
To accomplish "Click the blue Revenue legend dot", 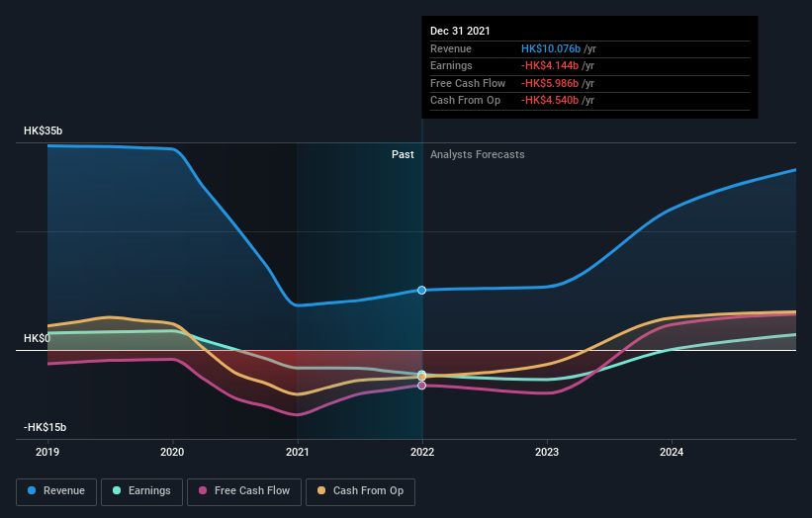I will (x=32, y=490).
